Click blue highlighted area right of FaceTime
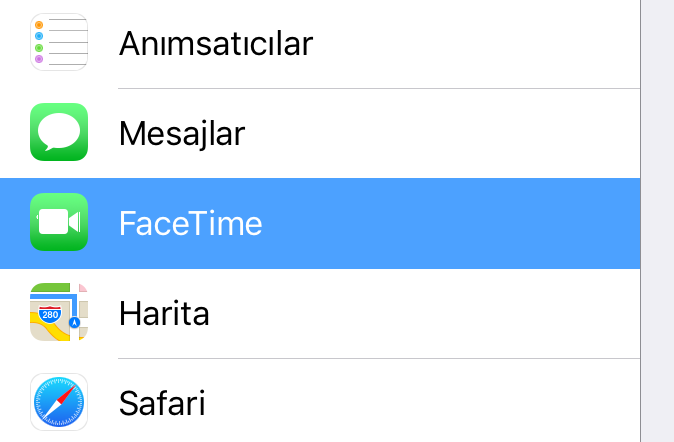 tap(450, 223)
